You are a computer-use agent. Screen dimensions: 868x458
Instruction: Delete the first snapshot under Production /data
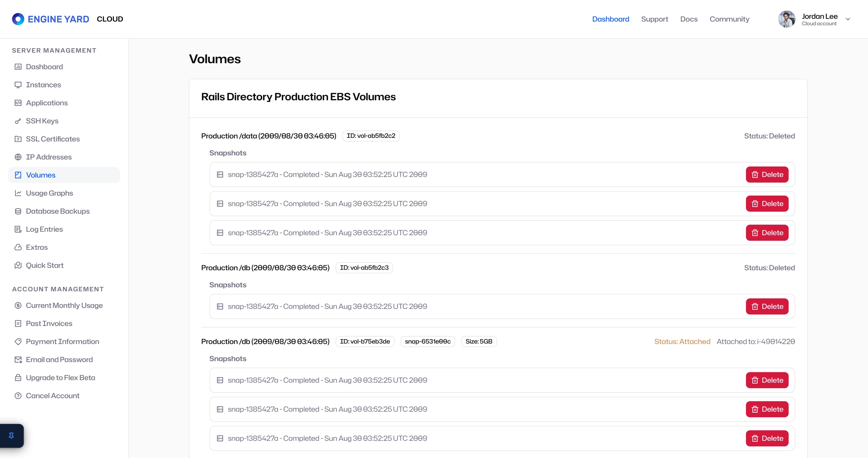click(x=767, y=174)
